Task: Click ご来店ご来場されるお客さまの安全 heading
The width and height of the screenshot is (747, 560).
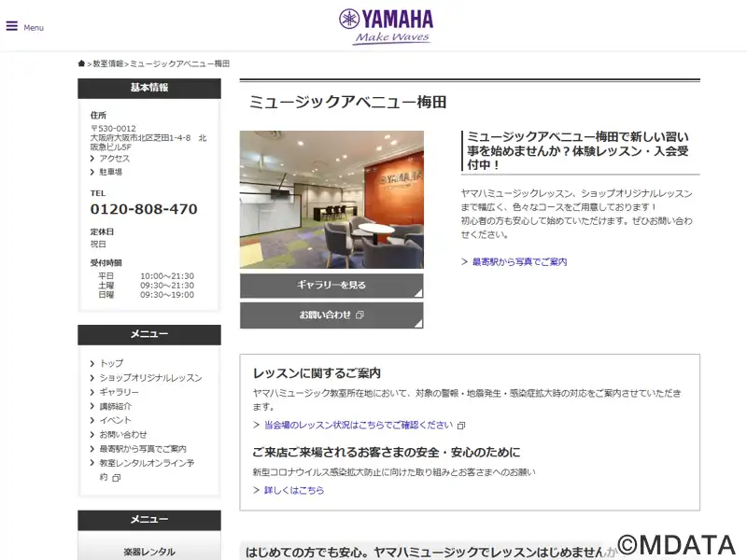Action: (x=387, y=452)
